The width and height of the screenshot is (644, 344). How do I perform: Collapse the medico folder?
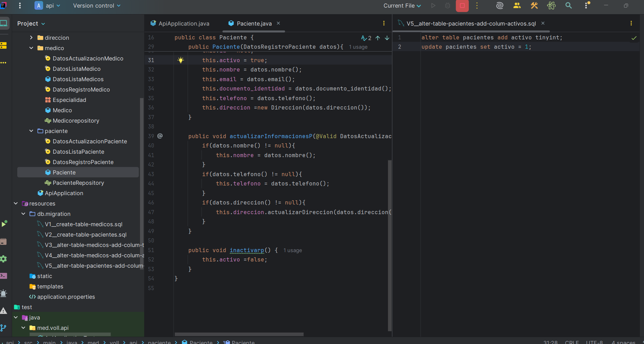point(31,48)
